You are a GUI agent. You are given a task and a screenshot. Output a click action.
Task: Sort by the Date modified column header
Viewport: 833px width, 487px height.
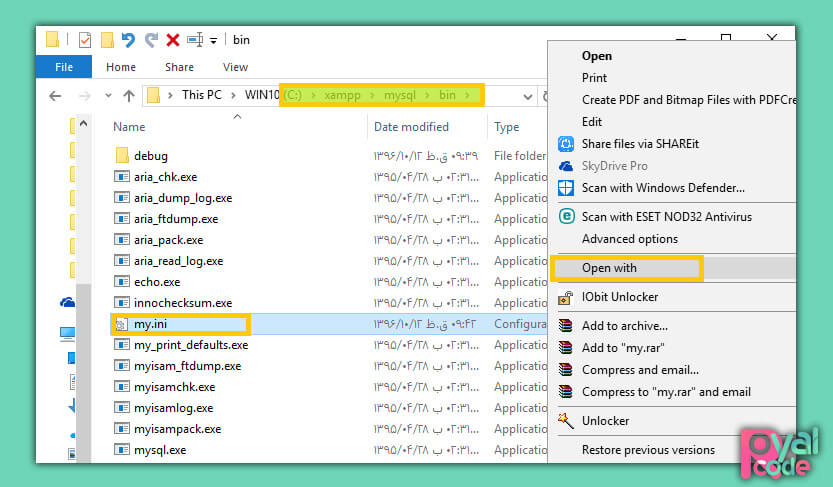411,127
